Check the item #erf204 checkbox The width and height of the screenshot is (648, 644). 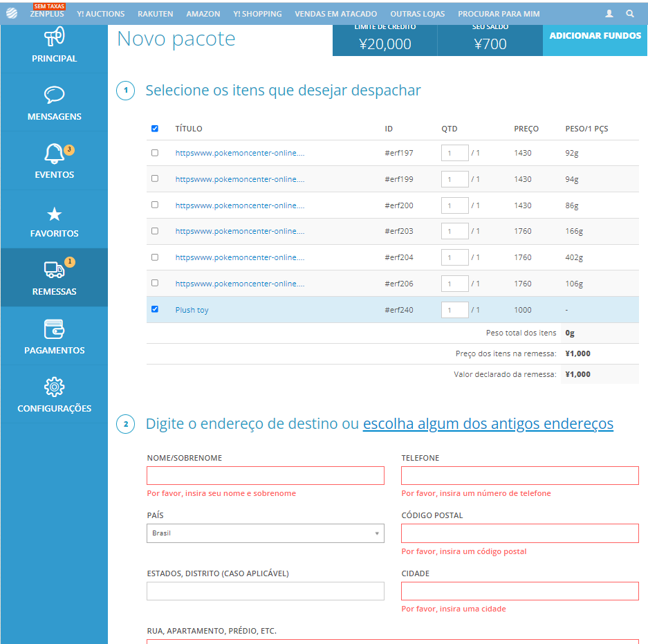tap(154, 257)
